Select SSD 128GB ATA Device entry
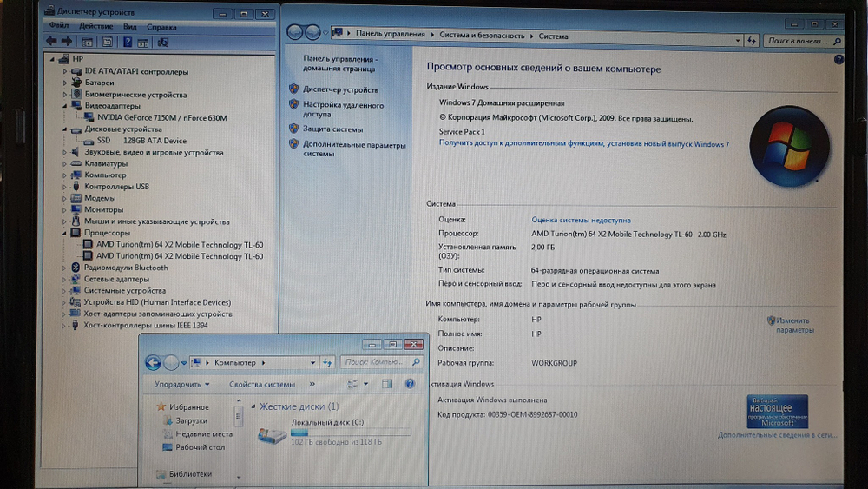The width and height of the screenshot is (868, 489). click(x=141, y=141)
